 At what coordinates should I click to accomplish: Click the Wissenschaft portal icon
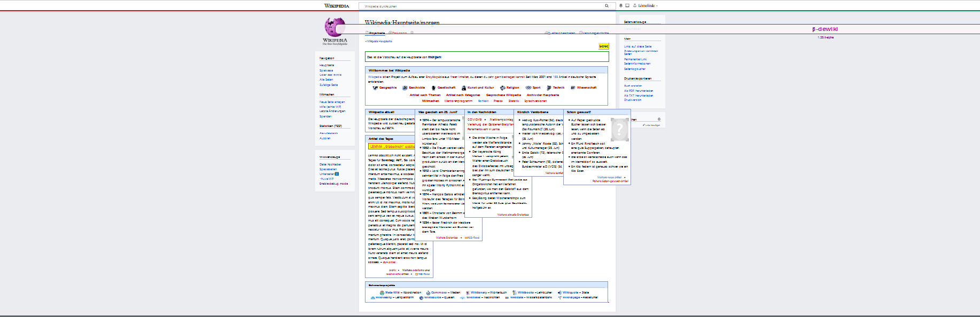(x=573, y=88)
